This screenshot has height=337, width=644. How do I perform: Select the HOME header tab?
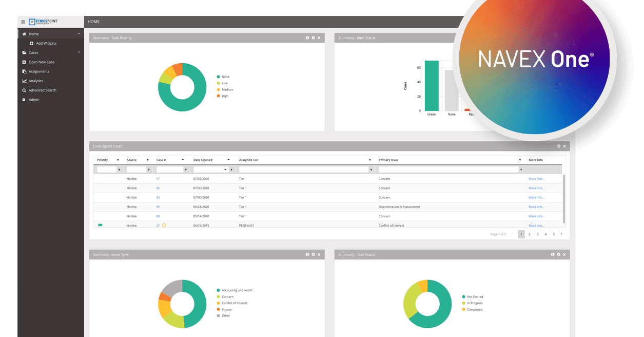93,22
